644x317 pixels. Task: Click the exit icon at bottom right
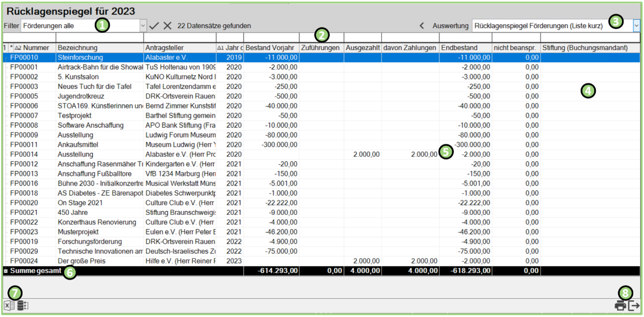634,306
